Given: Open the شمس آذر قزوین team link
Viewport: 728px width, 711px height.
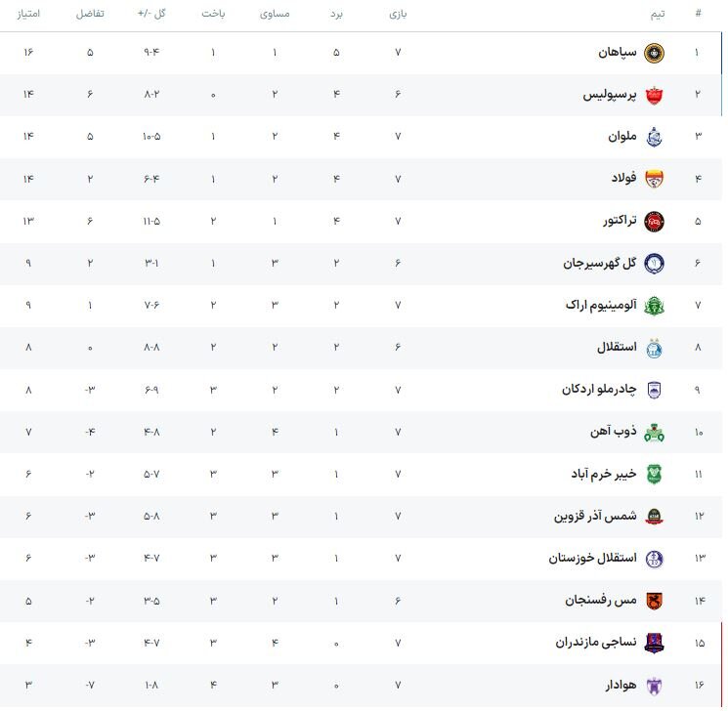Looking at the screenshot, I should pyautogui.click(x=595, y=516).
